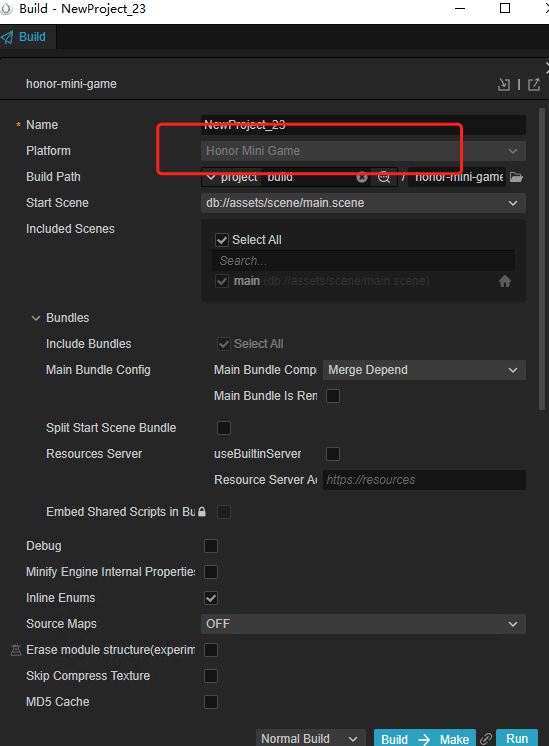Click the link icon beside Make
The width and height of the screenshot is (549, 746).
tap(486, 739)
